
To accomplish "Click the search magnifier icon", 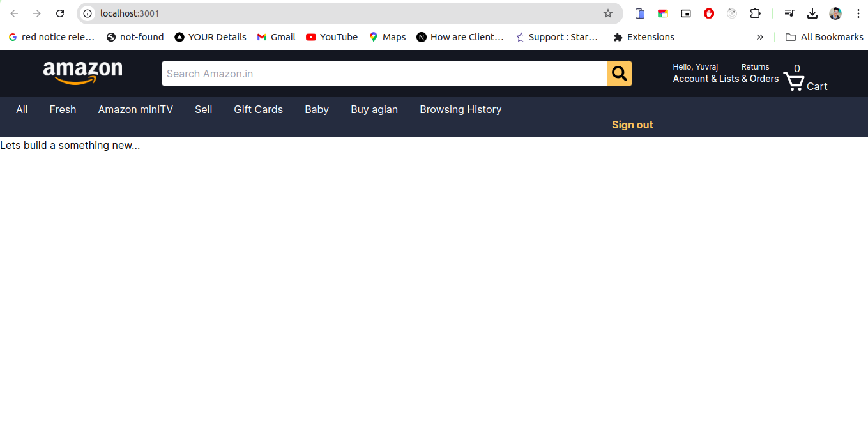I will pyautogui.click(x=618, y=73).
